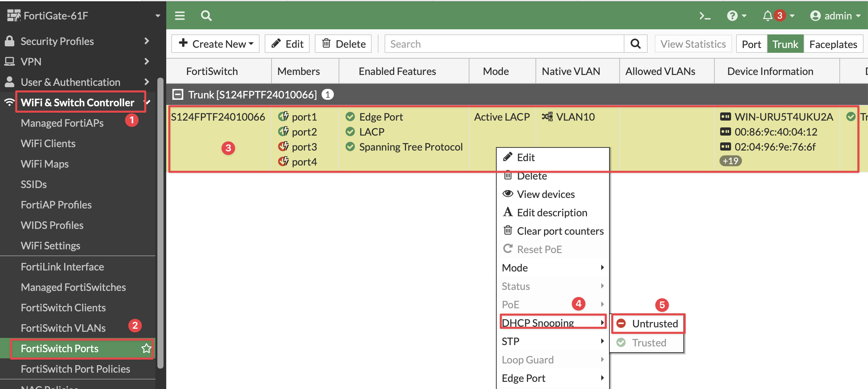Open Managed FortiSwitches page
This screenshot has height=389, width=868.
pos(73,287)
